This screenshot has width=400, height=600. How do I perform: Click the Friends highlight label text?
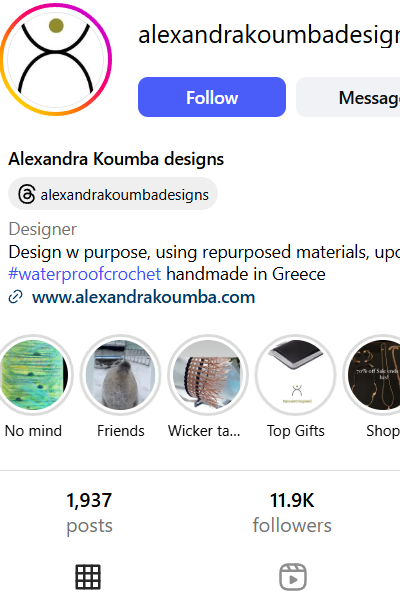tap(121, 431)
